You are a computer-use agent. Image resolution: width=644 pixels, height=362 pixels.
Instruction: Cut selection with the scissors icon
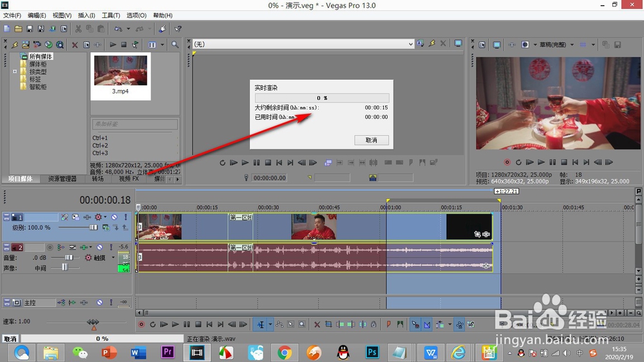78,29
